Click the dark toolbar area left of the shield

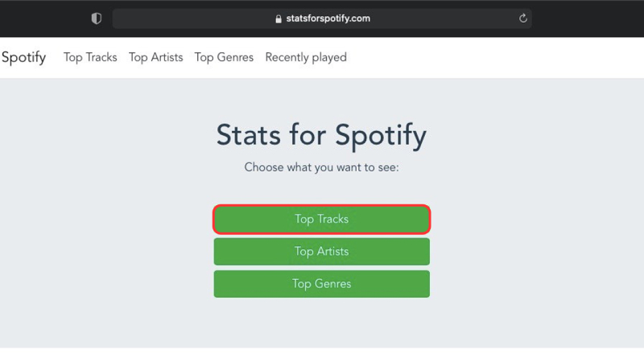[x=40, y=19]
